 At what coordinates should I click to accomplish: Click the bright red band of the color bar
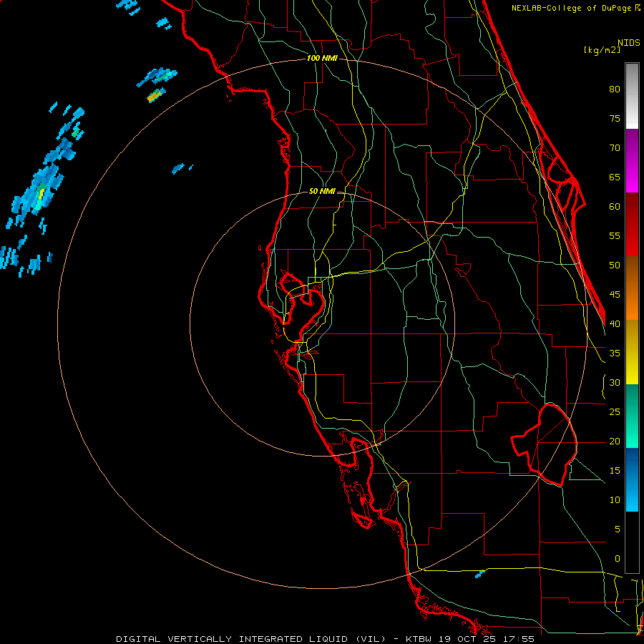coord(632,225)
